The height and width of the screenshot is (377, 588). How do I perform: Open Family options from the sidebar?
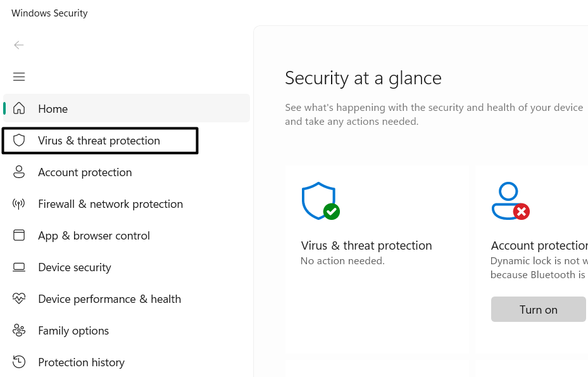[73, 331]
